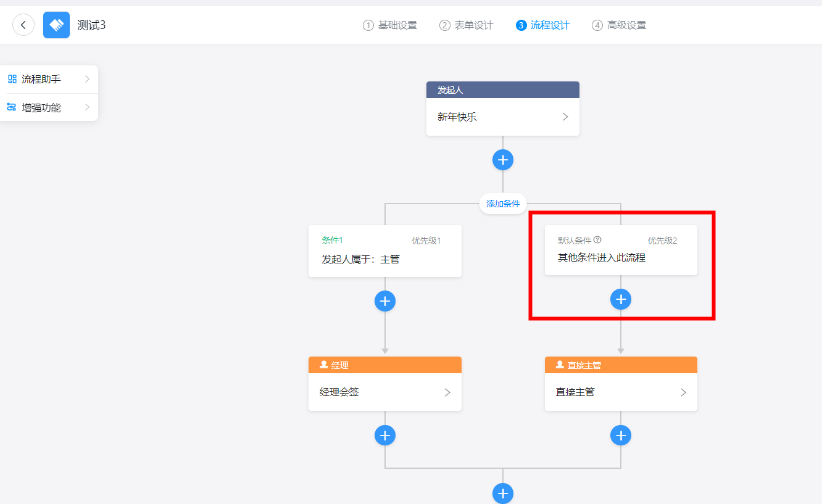Click the 优先级1 label
The image size is (822, 504).
[x=426, y=241]
